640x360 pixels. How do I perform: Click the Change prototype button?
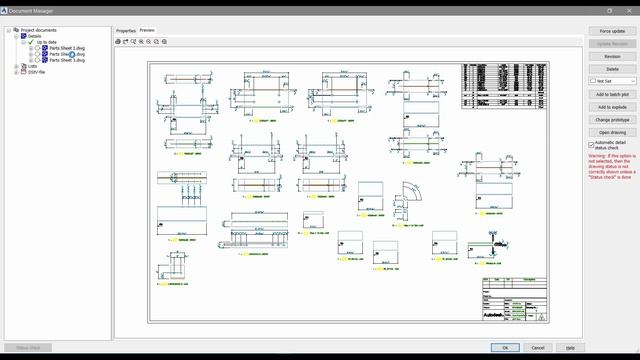point(612,120)
